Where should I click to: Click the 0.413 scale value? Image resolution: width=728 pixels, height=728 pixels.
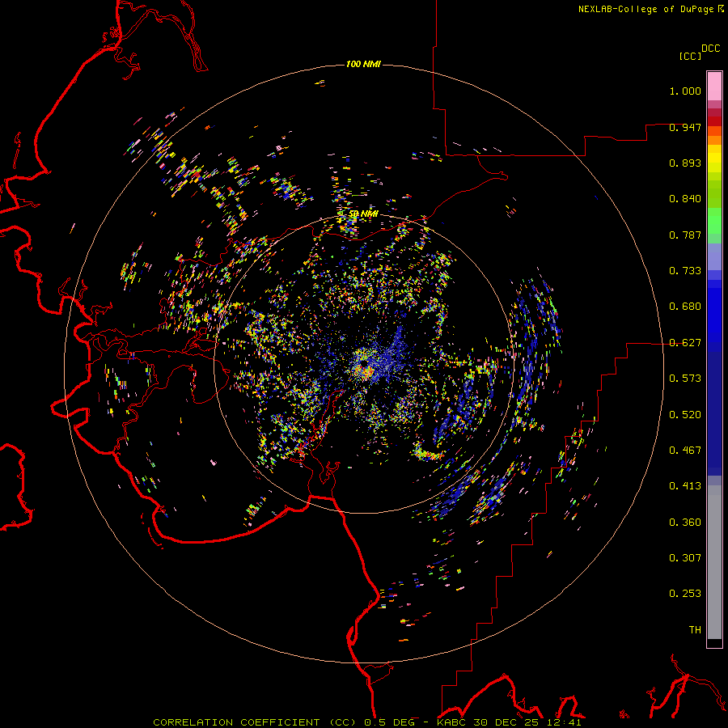[x=685, y=486]
